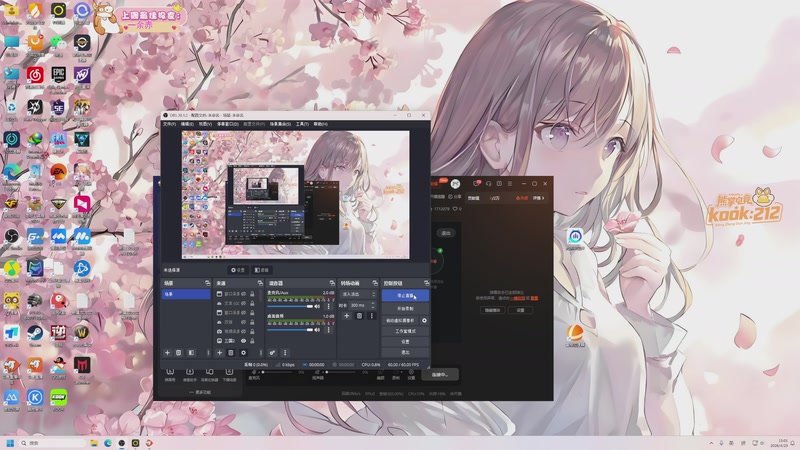
Task: Adjust the 桌面音频 volume slider
Action: tap(290, 330)
